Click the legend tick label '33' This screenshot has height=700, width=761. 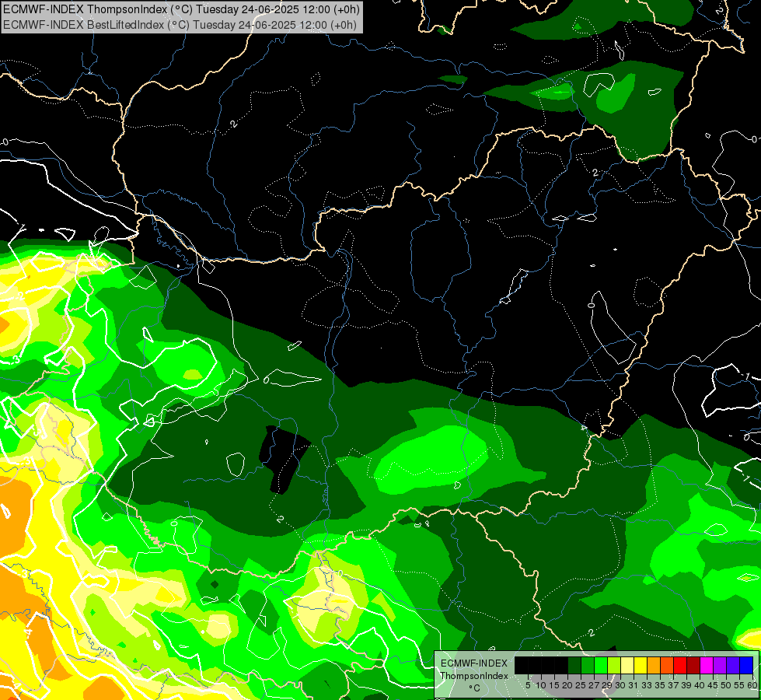coord(647,685)
